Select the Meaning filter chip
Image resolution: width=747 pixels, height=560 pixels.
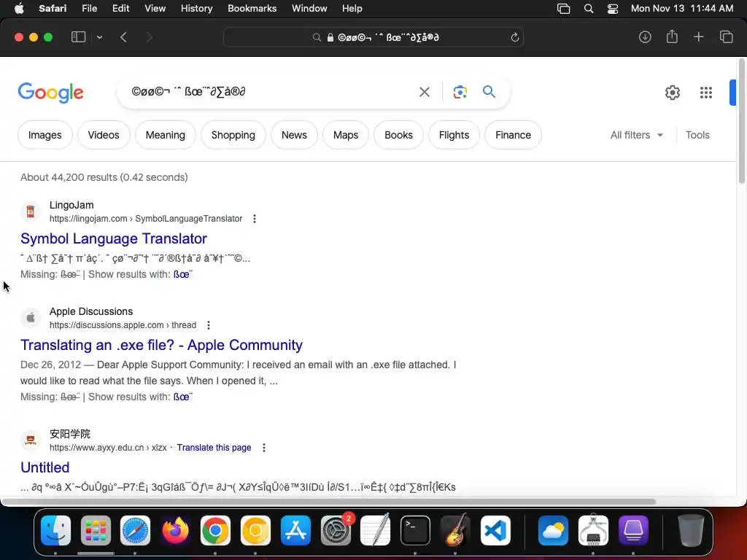click(166, 135)
